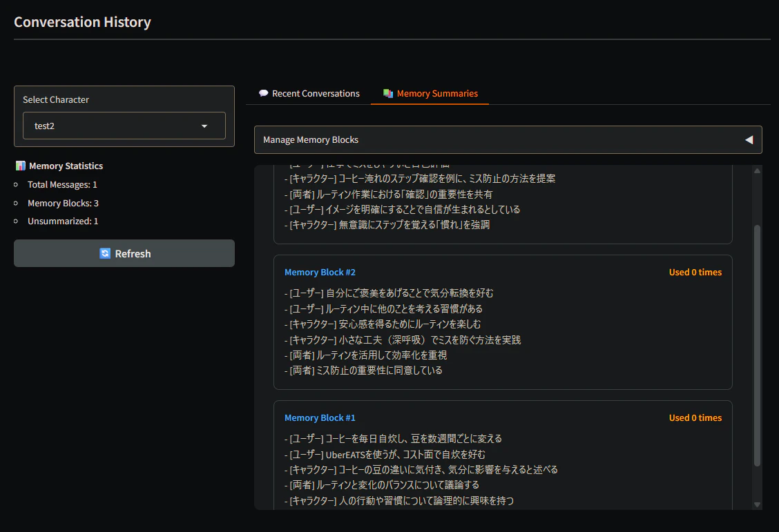Viewport: 779px width, 532px height.
Task: Click the 'Unsummarized: 1' statistic
Action: [63, 221]
